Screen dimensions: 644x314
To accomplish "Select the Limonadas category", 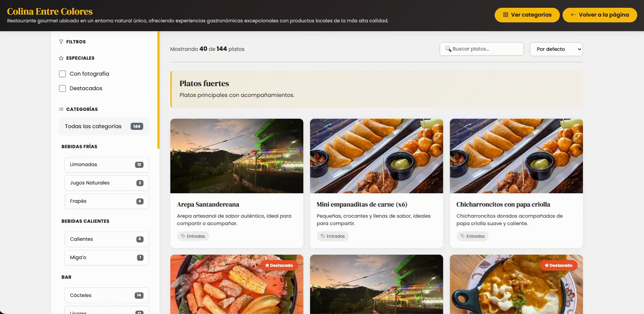I will tap(107, 165).
